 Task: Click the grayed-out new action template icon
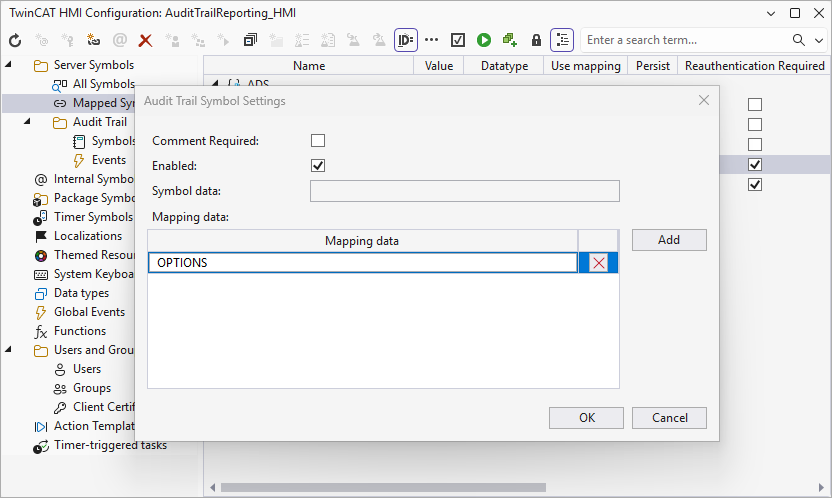tap(223, 40)
